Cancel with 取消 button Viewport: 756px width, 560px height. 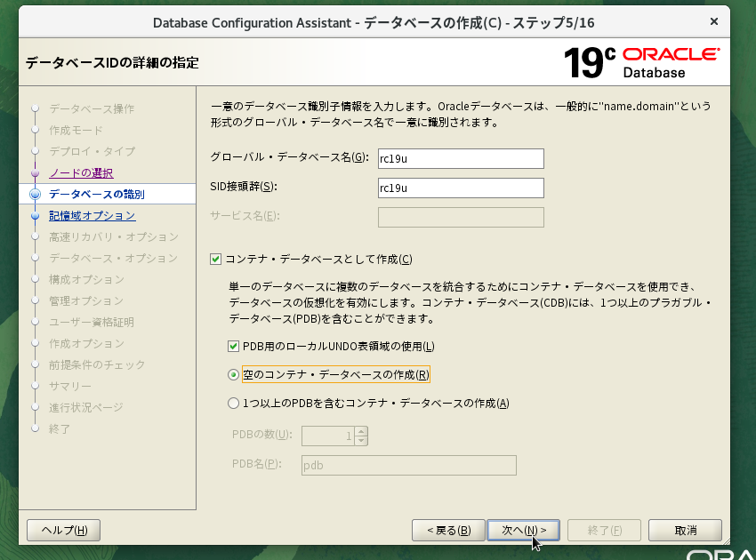pos(685,530)
